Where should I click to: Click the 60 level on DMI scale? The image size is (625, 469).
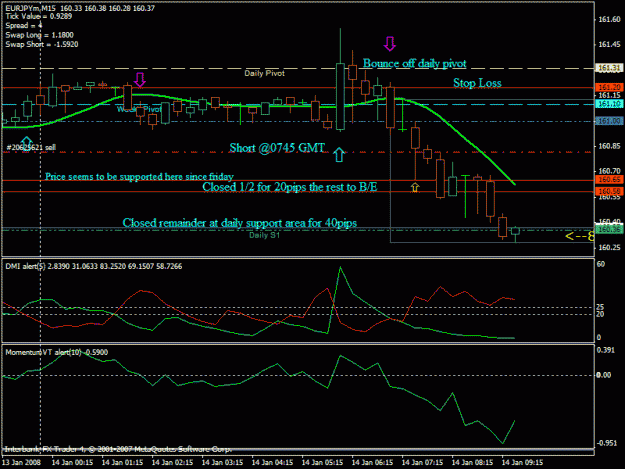coord(601,264)
